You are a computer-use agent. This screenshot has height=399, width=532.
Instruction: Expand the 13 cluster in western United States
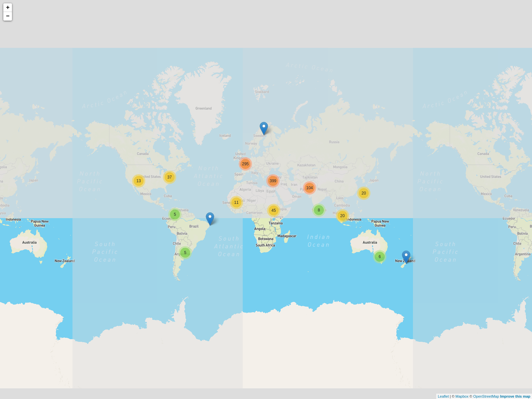pyautogui.click(x=139, y=181)
